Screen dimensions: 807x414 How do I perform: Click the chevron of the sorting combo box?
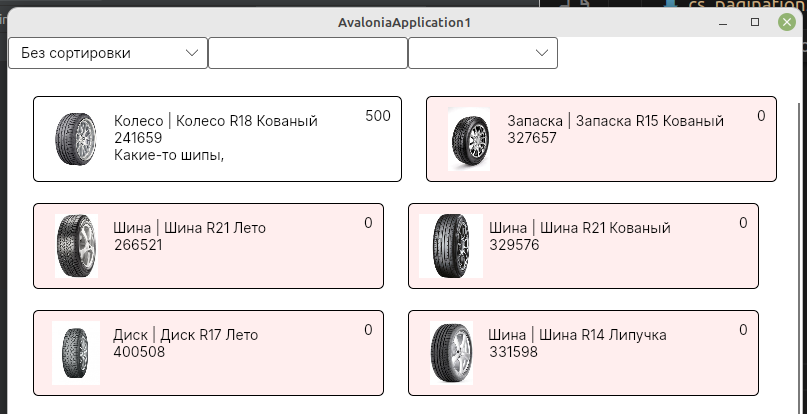point(193,53)
